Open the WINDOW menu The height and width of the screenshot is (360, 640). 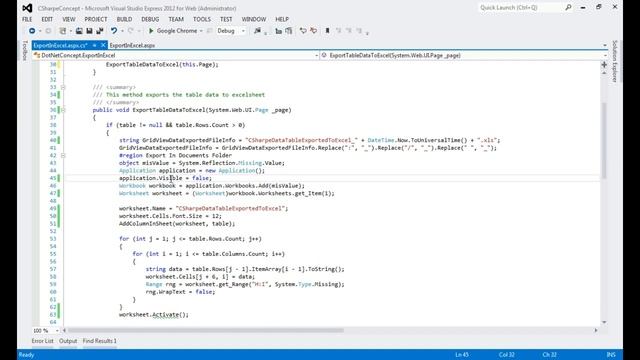click(x=253, y=19)
